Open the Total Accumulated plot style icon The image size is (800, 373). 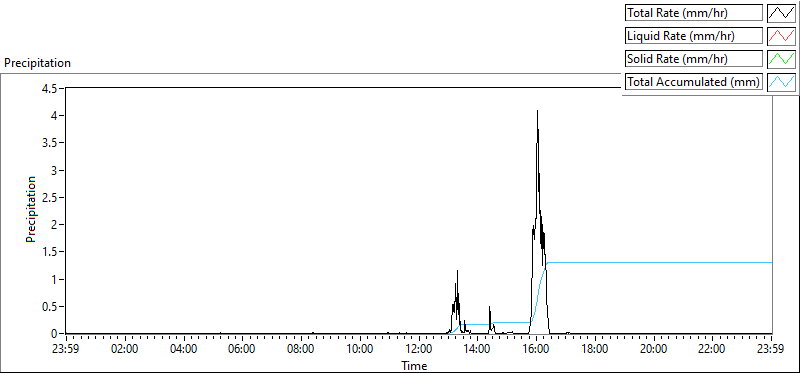(x=781, y=81)
